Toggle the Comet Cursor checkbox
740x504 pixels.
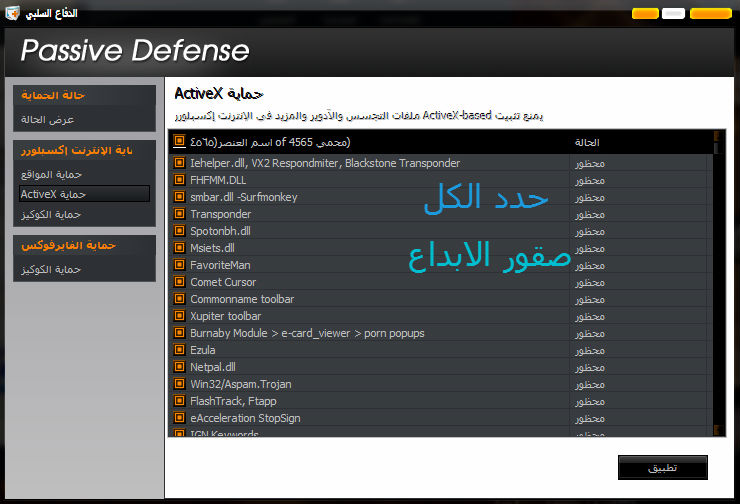point(180,282)
